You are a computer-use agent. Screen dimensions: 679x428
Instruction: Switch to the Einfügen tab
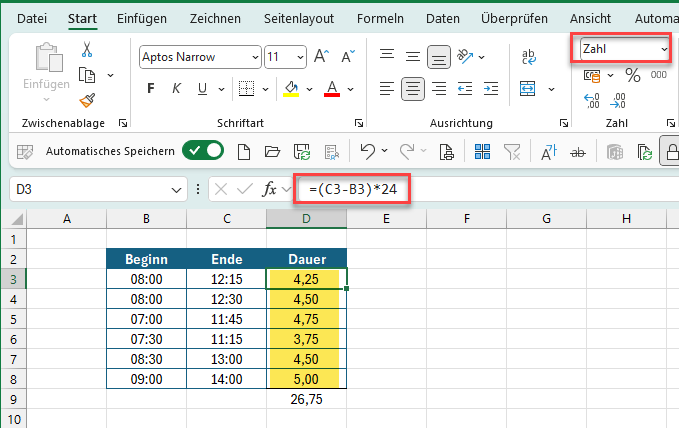(142, 18)
